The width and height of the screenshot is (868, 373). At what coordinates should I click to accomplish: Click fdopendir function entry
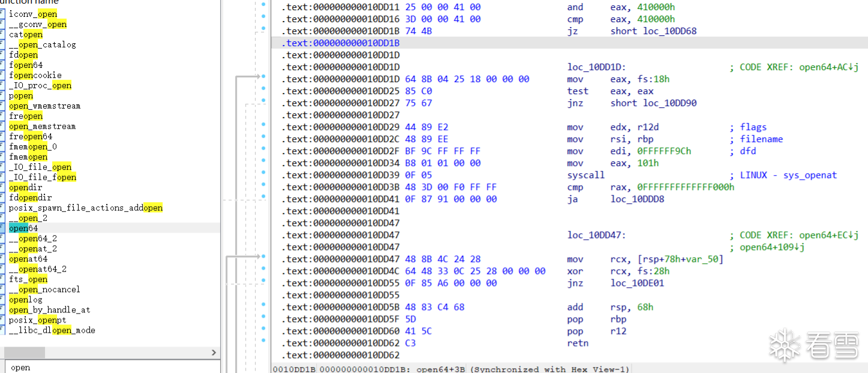coord(31,197)
